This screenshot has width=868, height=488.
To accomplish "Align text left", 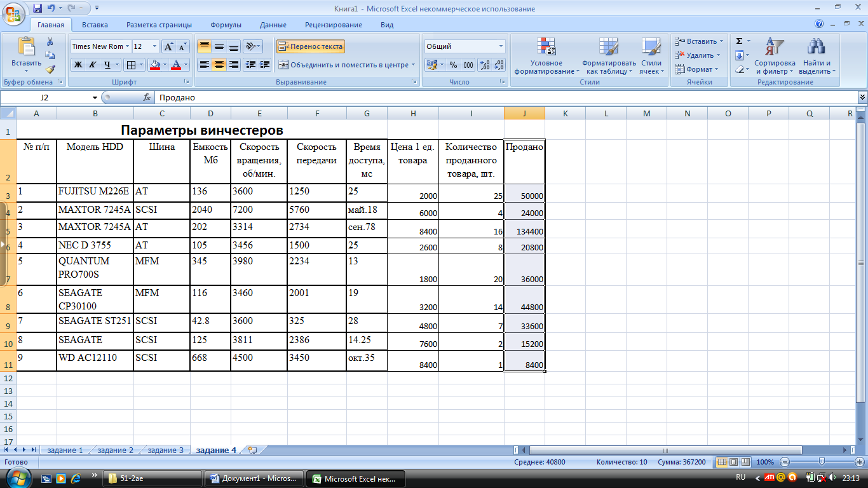I will (204, 65).
